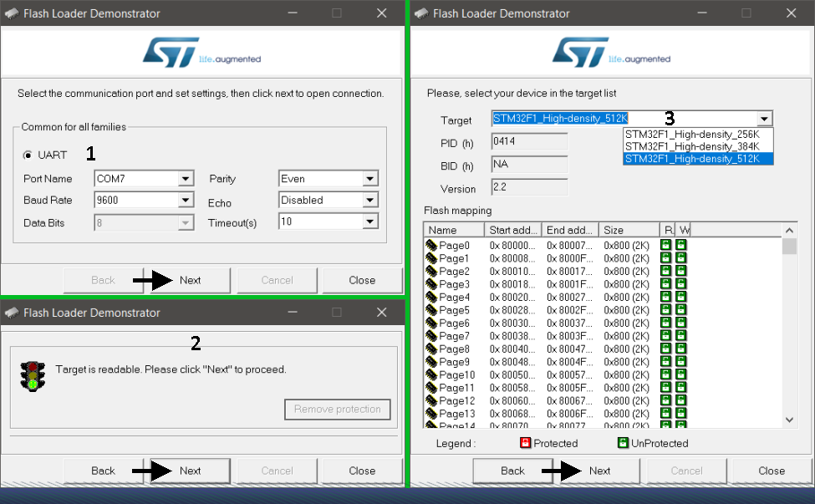The image size is (815, 504).
Task: Click Next on the port settings window
Action: (188, 280)
